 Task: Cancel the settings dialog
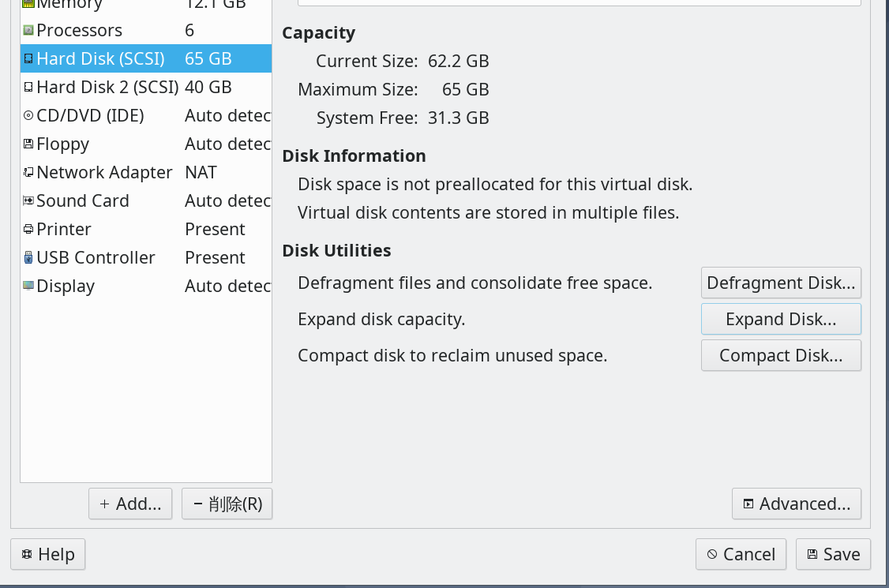tap(741, 554)
